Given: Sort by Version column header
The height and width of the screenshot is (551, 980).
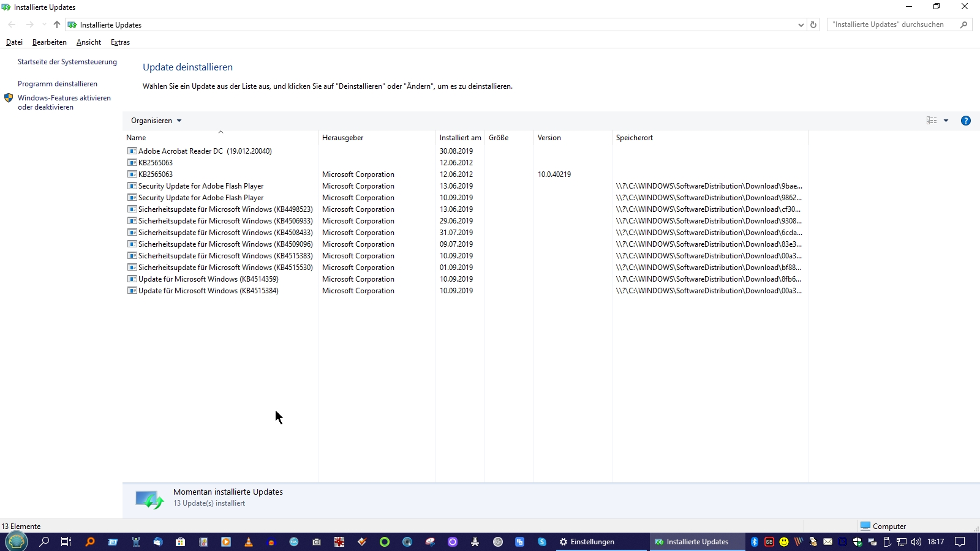Looking at the screenshot, I should [573, 138].
